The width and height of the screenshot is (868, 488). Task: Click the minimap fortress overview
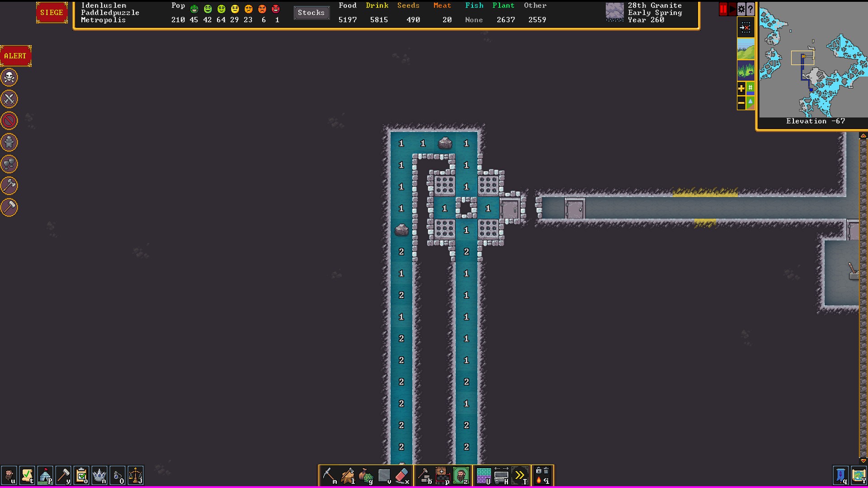(x=813, y=60)
